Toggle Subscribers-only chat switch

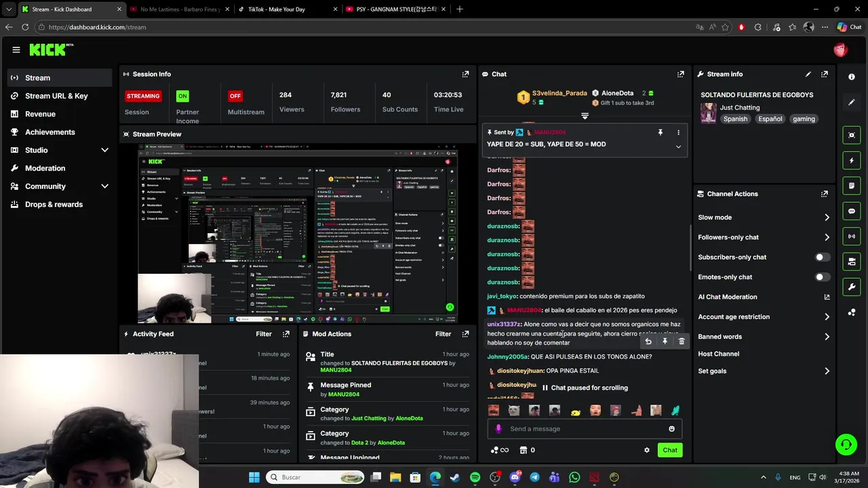[x=822, y=257]
